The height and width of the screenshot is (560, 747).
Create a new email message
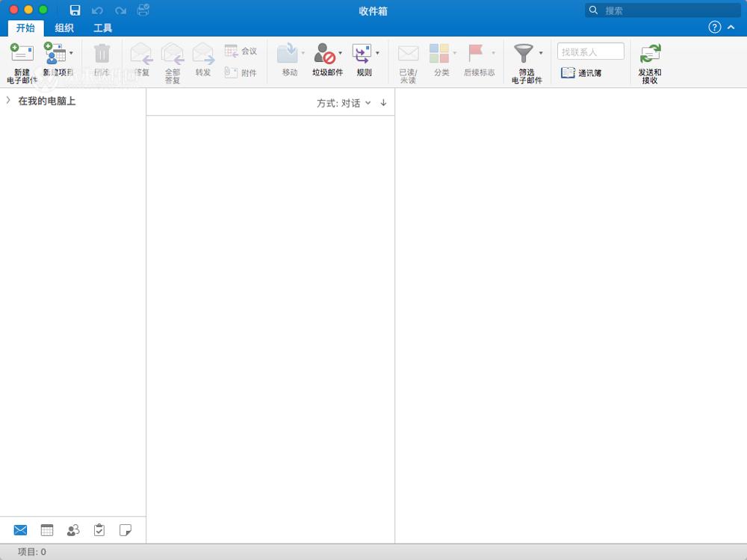point(22,60)
